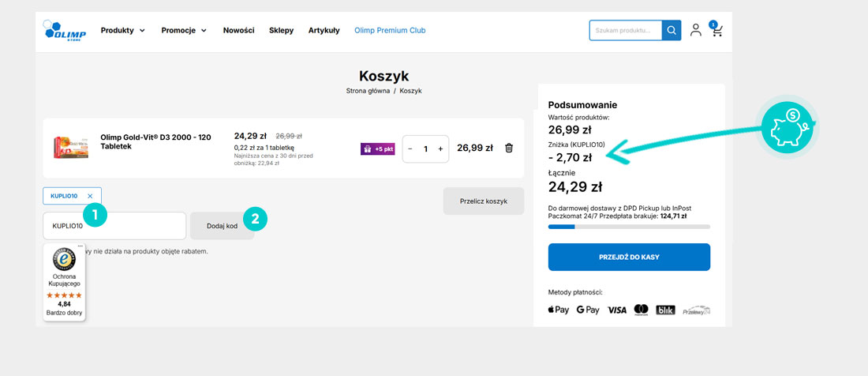The image size is (868, 376).
Task: Click the purple +5 pkt gift badge
Action: click(377, 149)
